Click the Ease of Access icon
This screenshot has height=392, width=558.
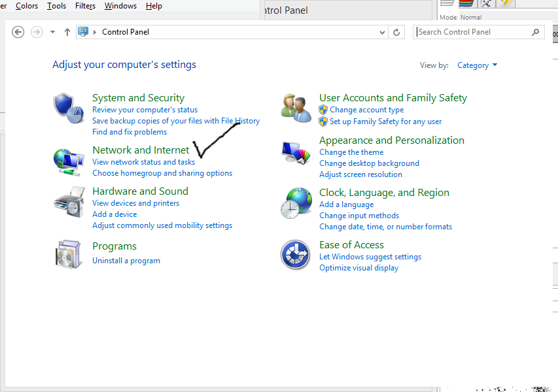point(296,255)
